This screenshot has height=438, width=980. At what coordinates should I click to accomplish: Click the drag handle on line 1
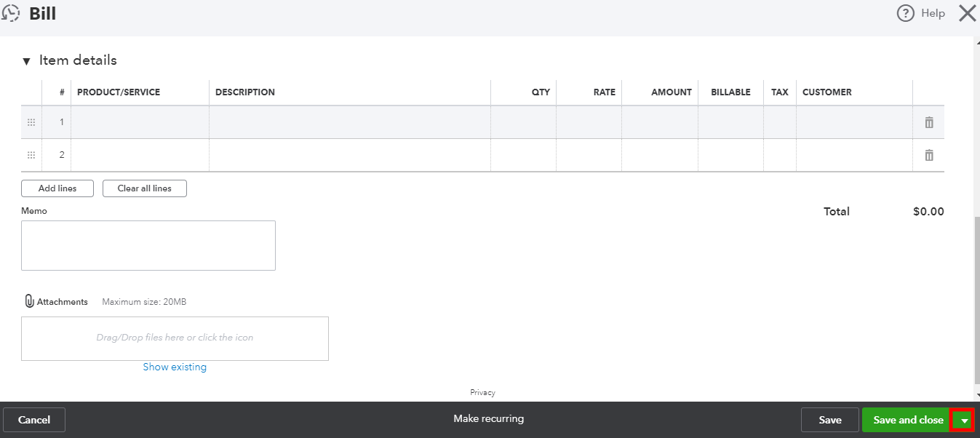click(x=31, y=122)
